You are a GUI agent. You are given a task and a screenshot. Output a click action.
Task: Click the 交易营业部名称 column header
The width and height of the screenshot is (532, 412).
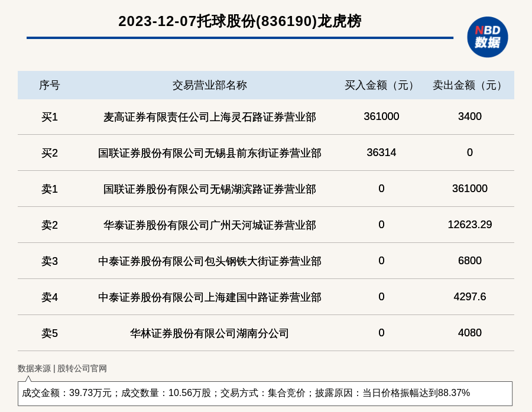(210, 85)
